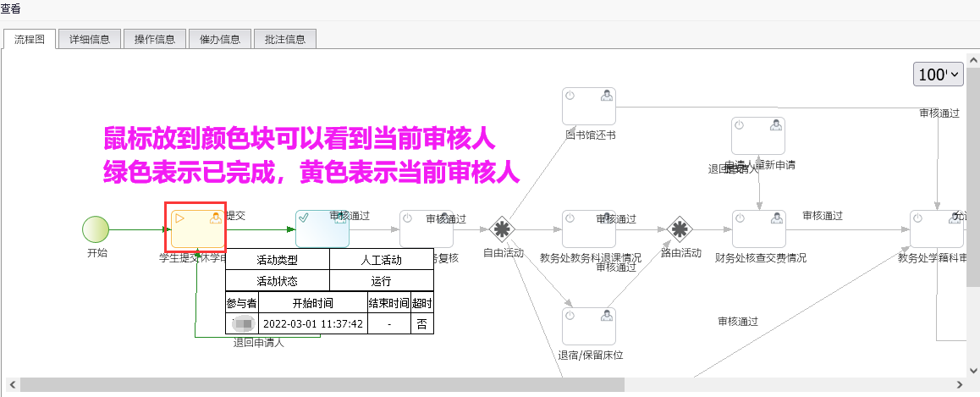
Task: Go to the 批注信息 tab
Action: [285, 39]
